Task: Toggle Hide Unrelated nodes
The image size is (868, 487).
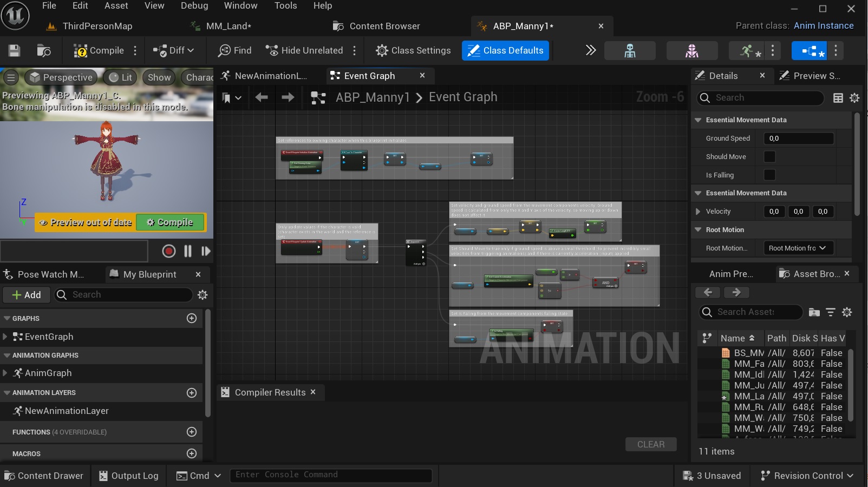Action: click(304, 50)
